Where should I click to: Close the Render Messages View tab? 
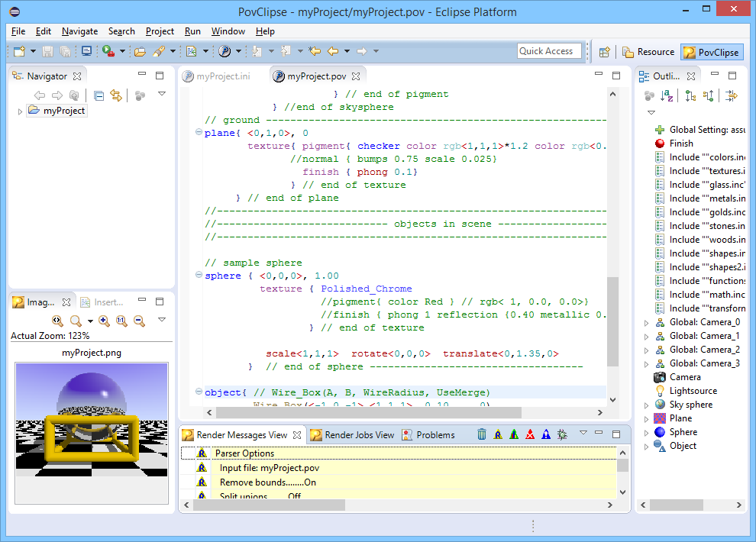pyautogui.click(x=297, y=435)
